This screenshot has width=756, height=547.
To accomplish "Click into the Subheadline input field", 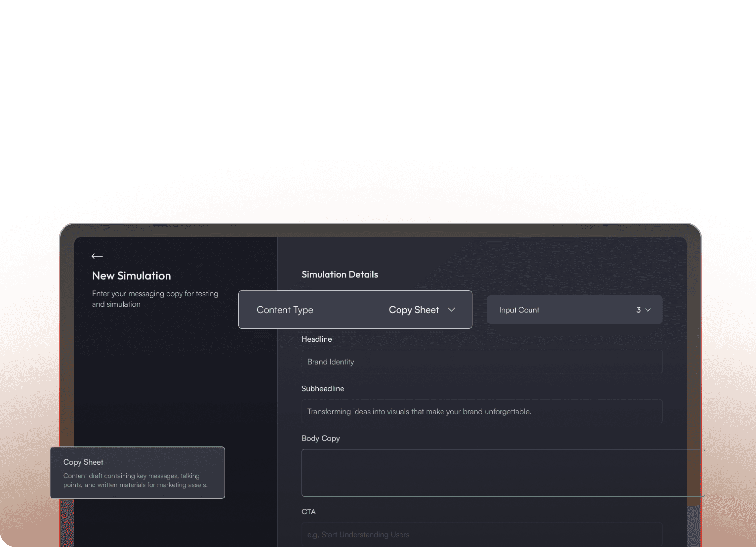I will [x=481, y=412].
